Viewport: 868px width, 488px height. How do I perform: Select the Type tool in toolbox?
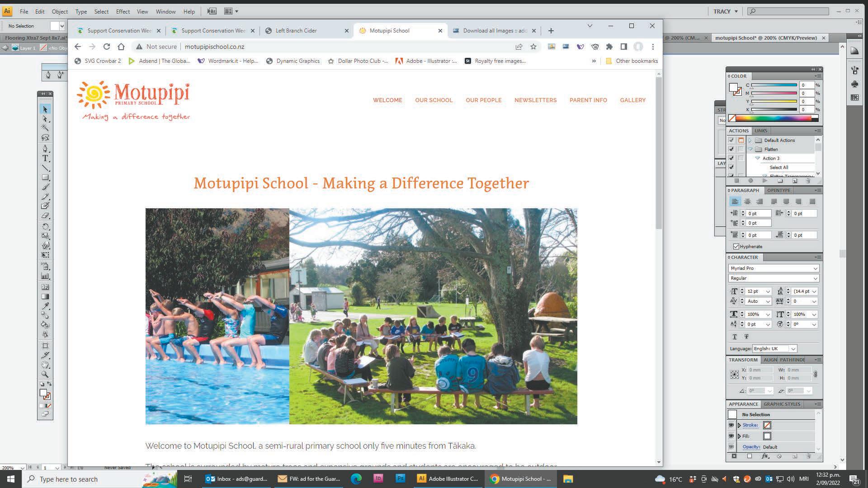(45, 159)
